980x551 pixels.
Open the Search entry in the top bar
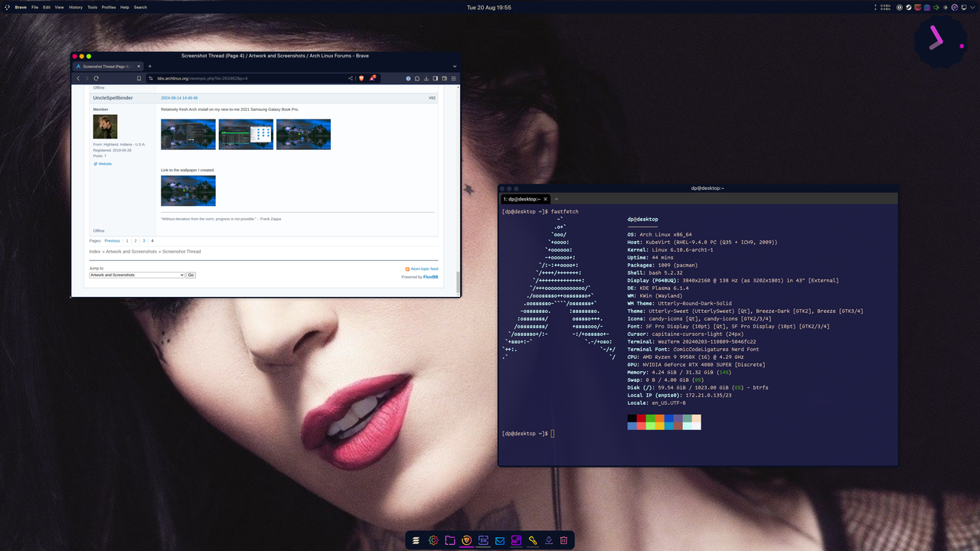tap(140, 7)
